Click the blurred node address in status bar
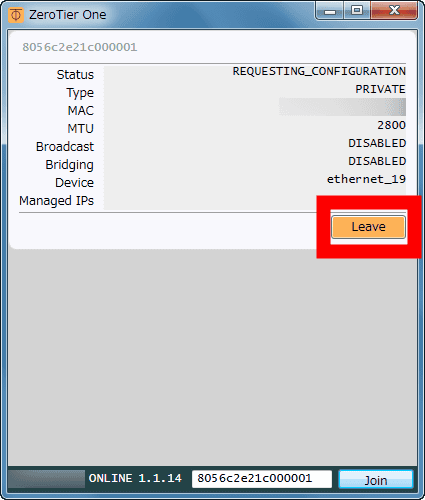 47,479
